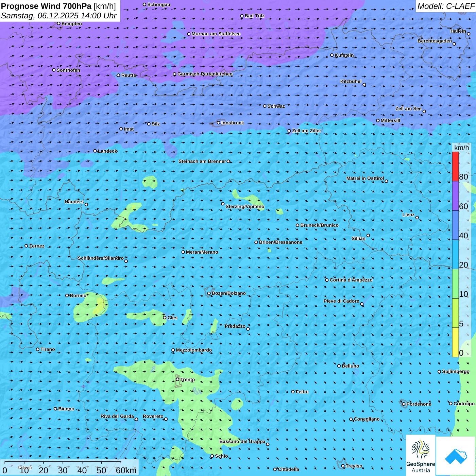Click the scale bar "30" label

pos(63,470)
